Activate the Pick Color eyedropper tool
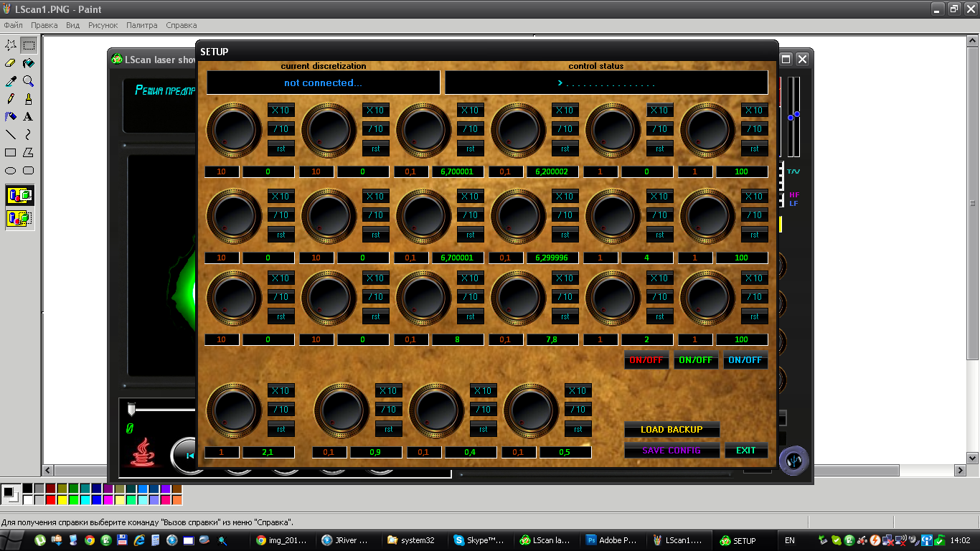Image resolution: width=980 pixels, height=551 pixels. [11, 81]
